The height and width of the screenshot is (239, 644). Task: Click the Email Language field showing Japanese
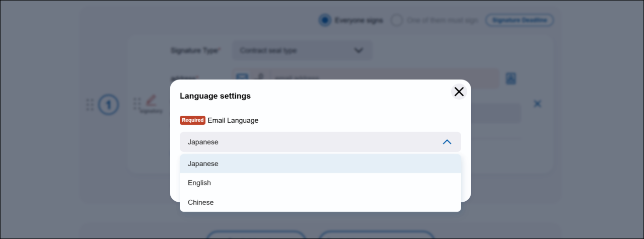click(x=311, y=142)
